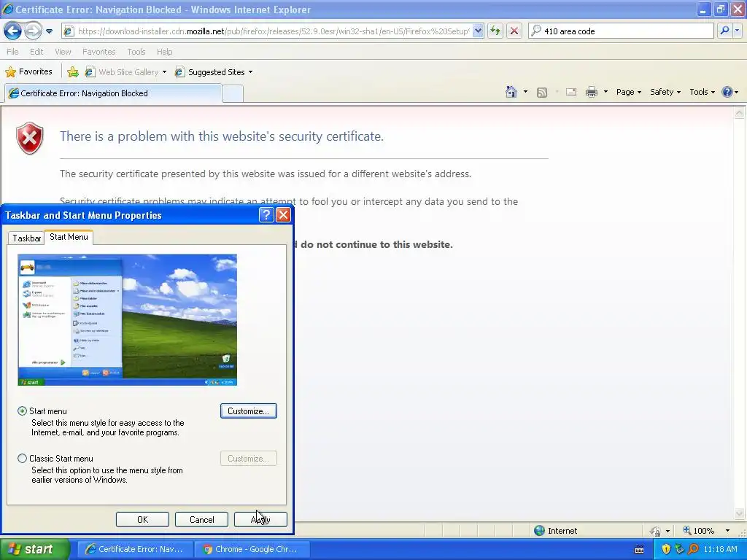
Task: Switch to Certificate Error taskbar button
Action: point(135,549)
